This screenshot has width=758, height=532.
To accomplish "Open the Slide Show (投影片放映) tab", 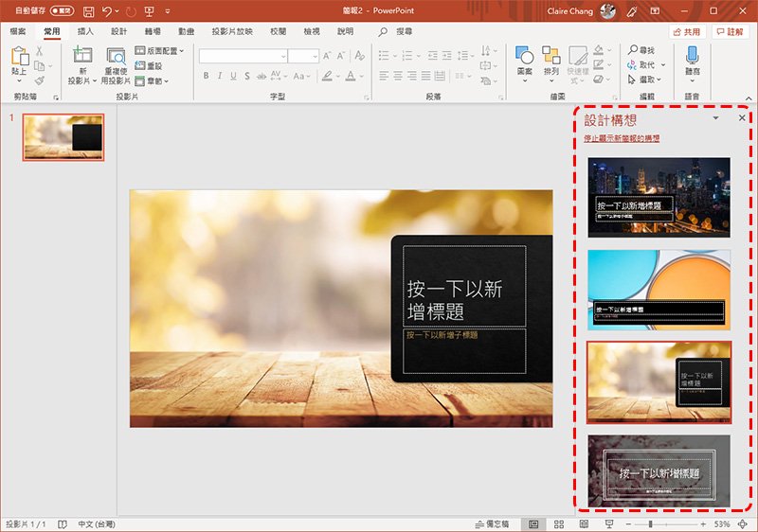I will tap(231, 31).
